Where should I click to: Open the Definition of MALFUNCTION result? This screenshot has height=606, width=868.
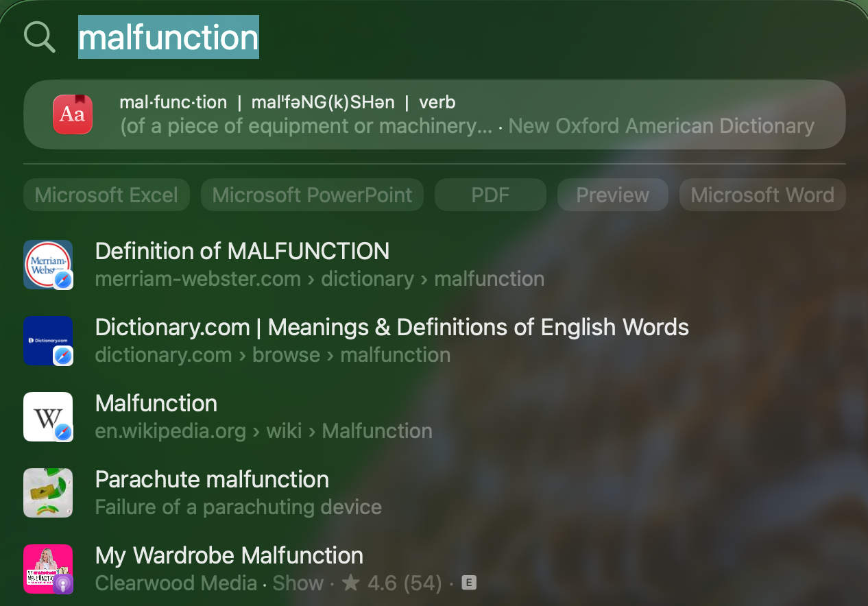coord(242,251)
